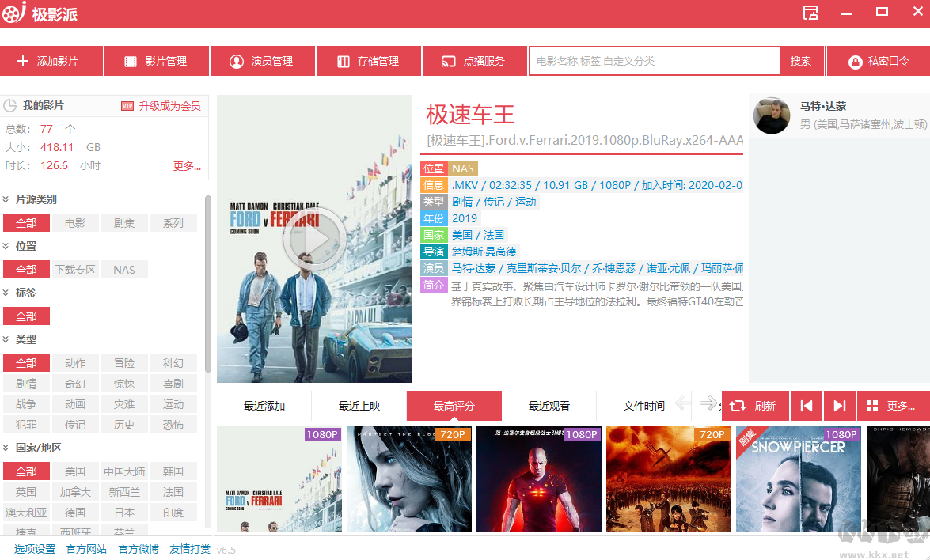Click the add movie plus icon
The image size is (930, 560).
(x=22, y=61)
